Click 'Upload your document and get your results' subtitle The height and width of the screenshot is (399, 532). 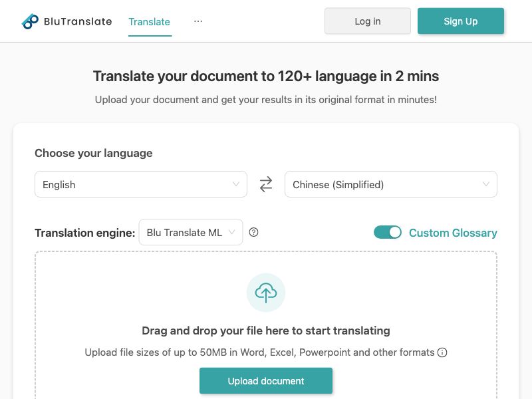tap(266, 99)
